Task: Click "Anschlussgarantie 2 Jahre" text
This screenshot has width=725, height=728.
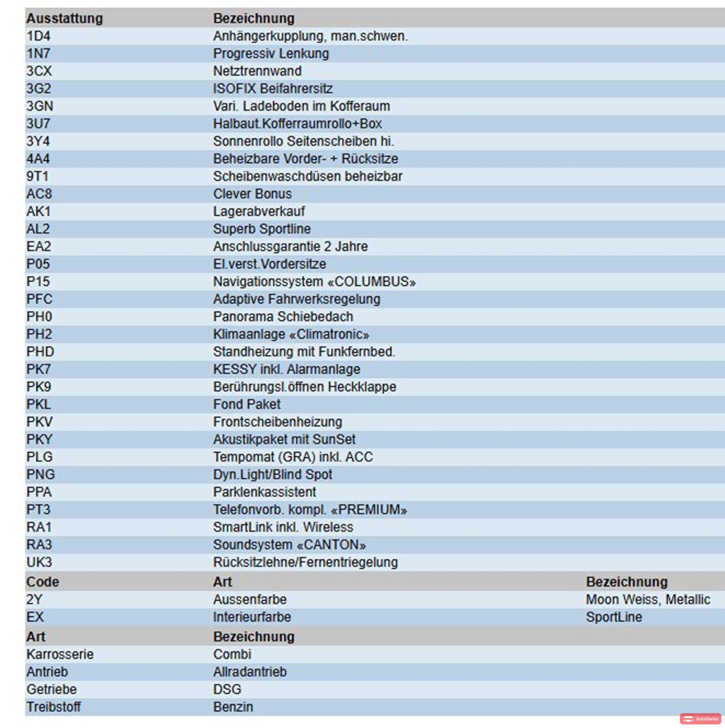Action: pyautogui.click(x=290, y=246)
